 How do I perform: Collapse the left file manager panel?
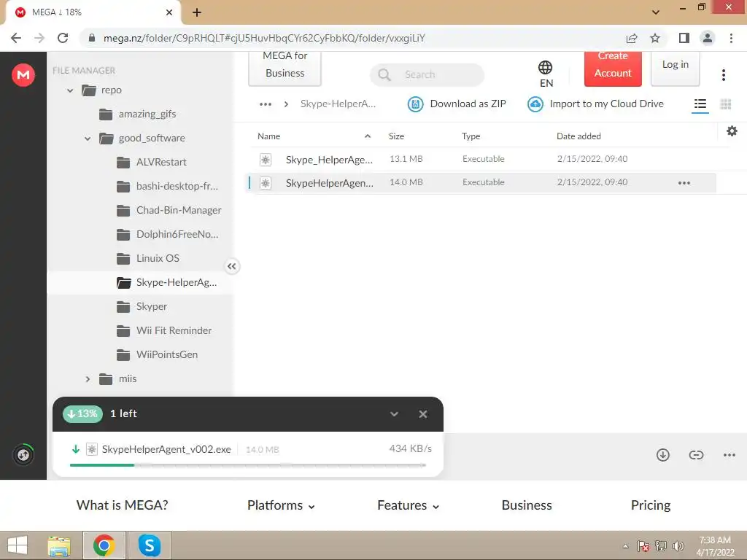click(x=231, y=266)
